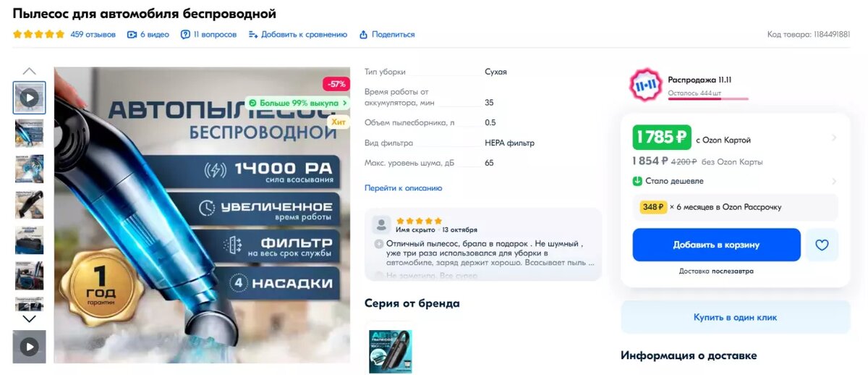868x375 pixels.
Task: Open the 459 отзывов reviews link
Action: [93, 34]
